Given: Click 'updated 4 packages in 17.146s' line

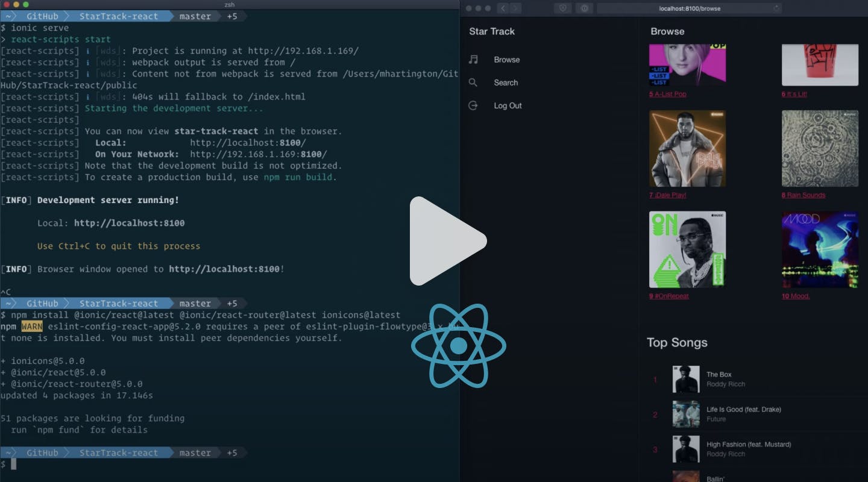Looking at the screenshot, I should 77,395.
